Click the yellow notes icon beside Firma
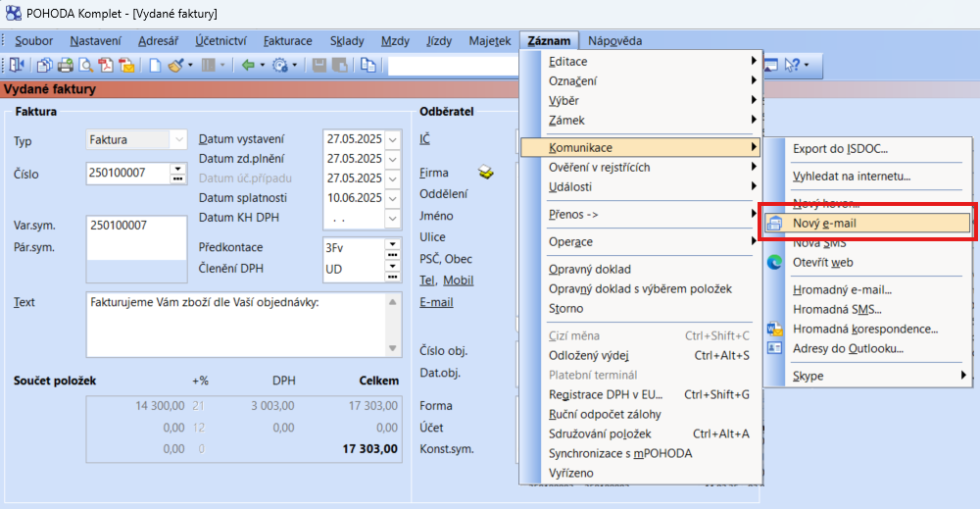The image size is (980, 509). tap(487, 173)
